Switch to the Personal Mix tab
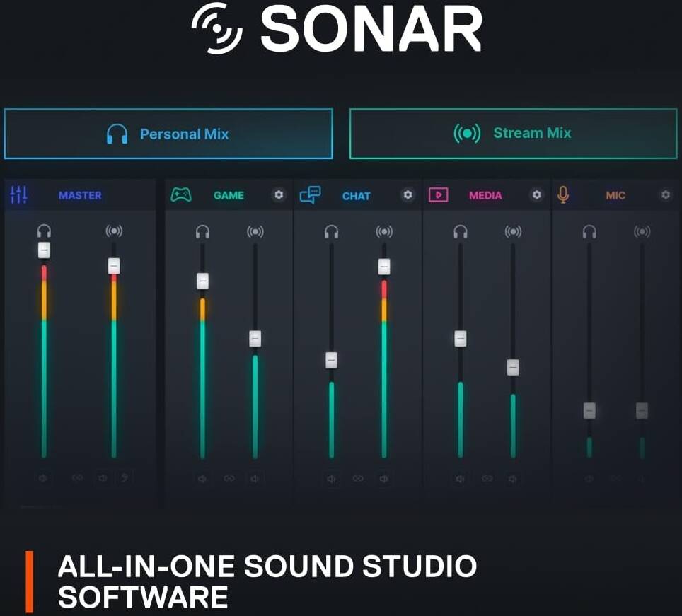The image size is (682, 616). (x=168, y=134)
